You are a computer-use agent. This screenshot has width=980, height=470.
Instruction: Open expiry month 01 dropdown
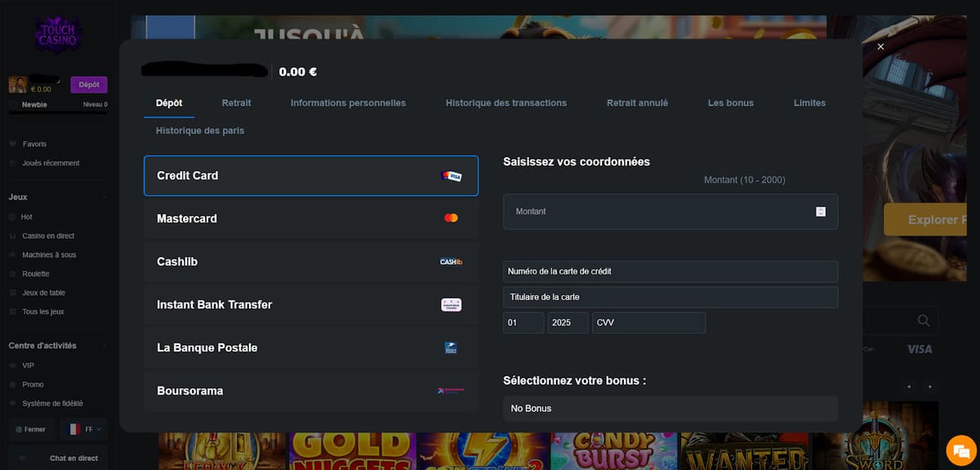(523, 323)
